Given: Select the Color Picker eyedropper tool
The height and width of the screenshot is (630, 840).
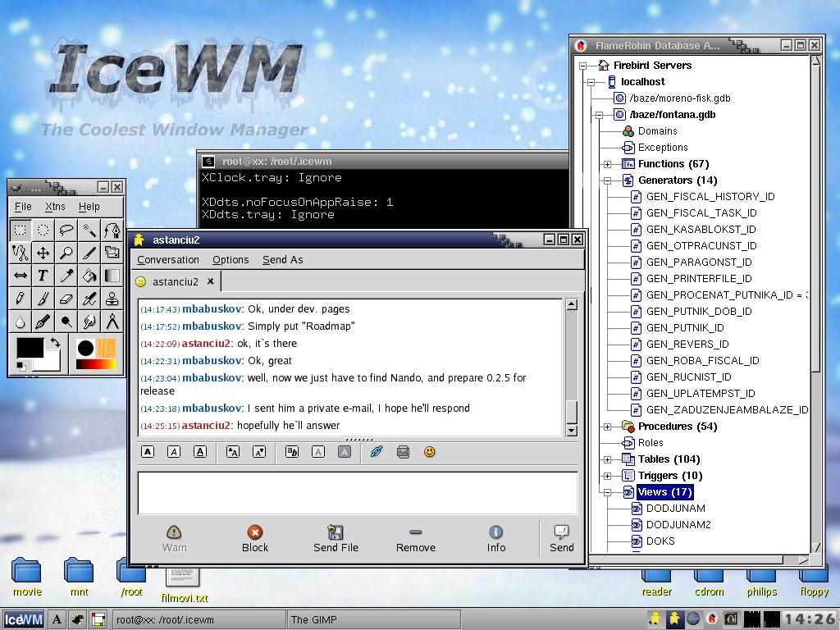Looking at the screenshot, I should pyautogui.click(x=66, y=276).
